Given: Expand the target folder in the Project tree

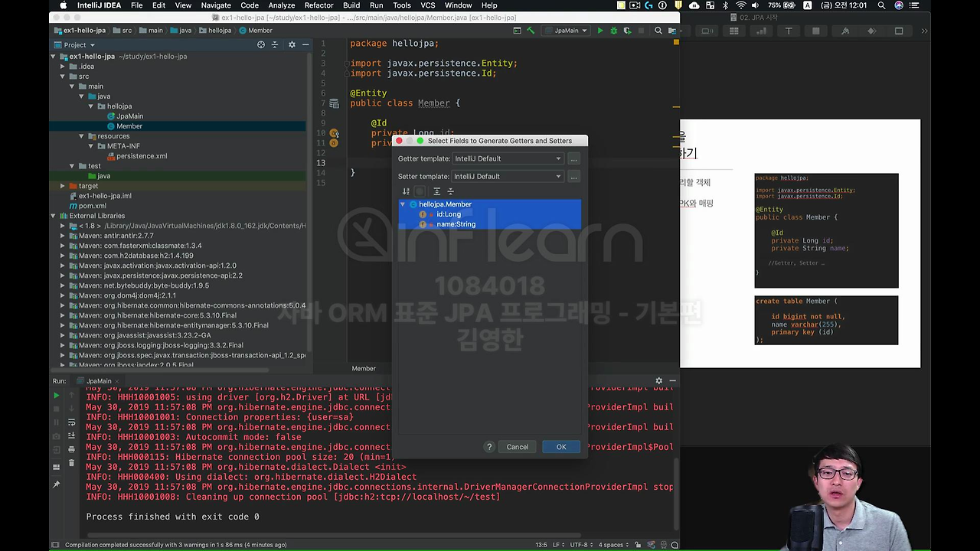Looking at the screenshot, I should (64, 186).
